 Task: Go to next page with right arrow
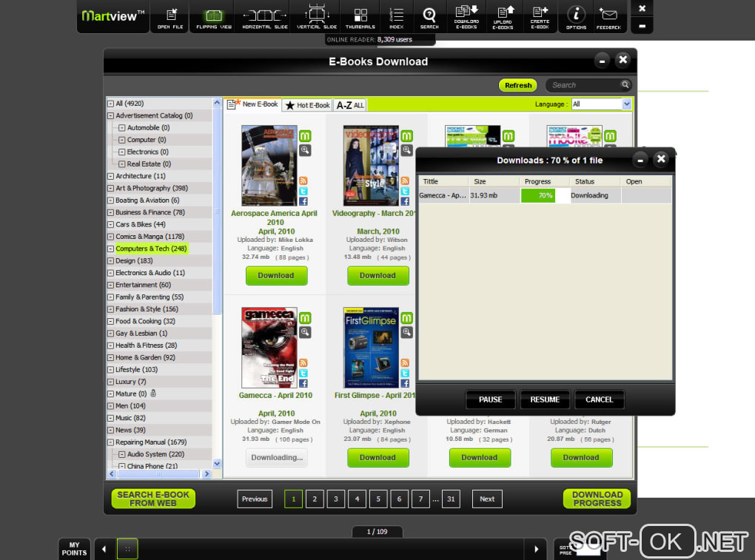[x=537, y=549]
